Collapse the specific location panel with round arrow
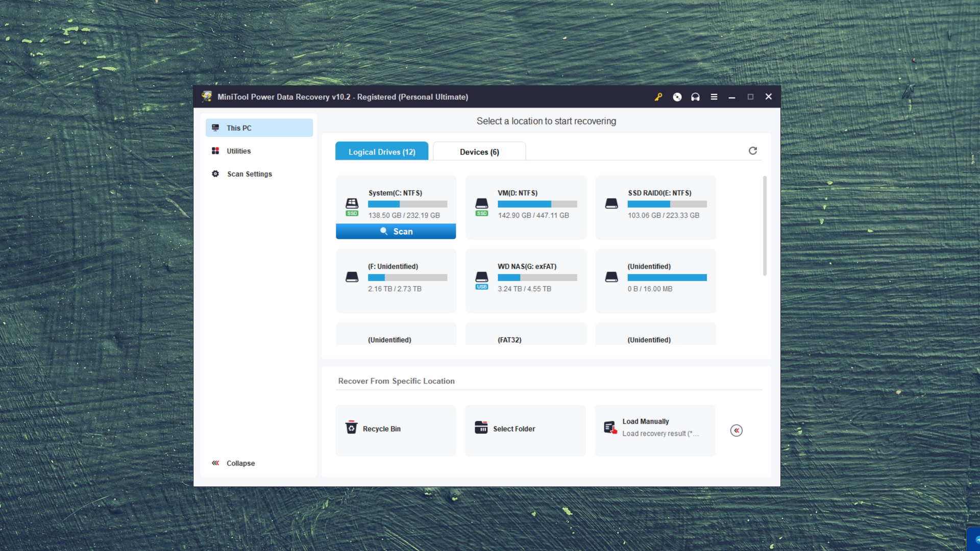Viewport: 980px width, 551px height. [737, 431]
